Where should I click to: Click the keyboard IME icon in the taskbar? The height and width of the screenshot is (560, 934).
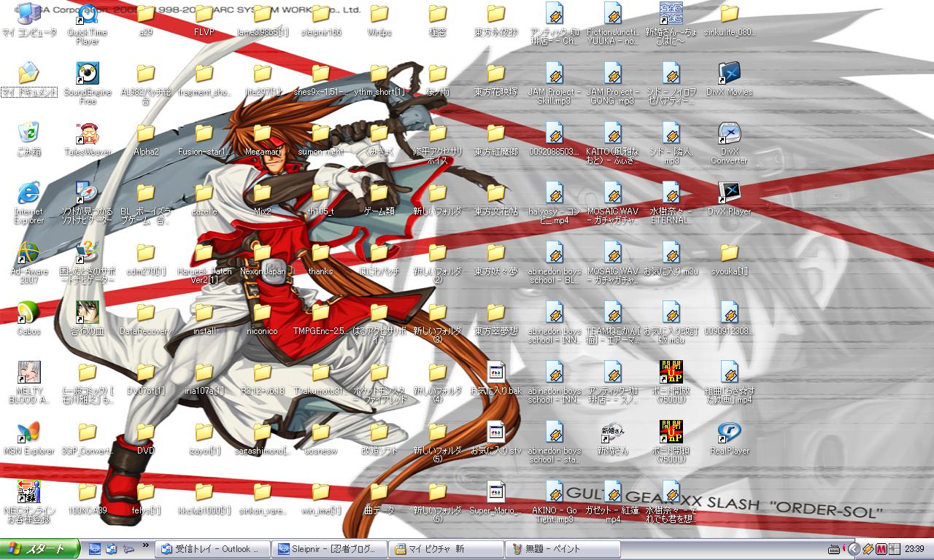pyautogui.click(x=835, y=549)
